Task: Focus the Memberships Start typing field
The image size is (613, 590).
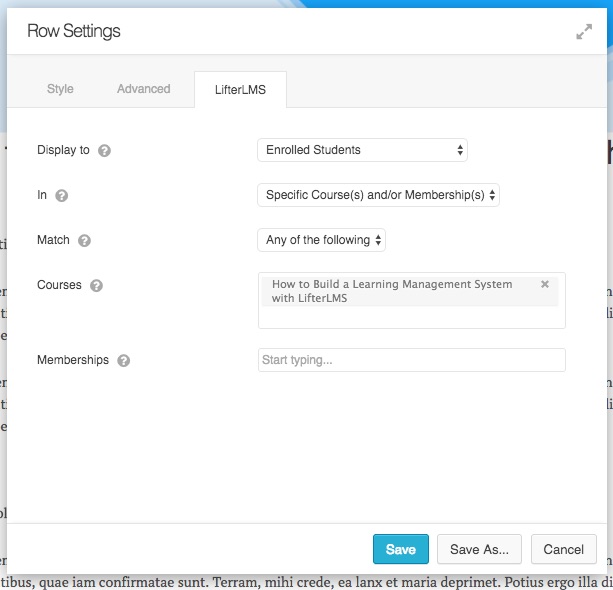Action: point(412,360)
